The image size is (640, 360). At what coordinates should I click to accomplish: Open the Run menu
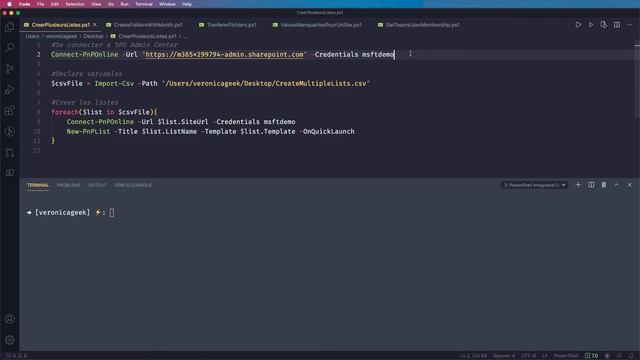point(124,4)
